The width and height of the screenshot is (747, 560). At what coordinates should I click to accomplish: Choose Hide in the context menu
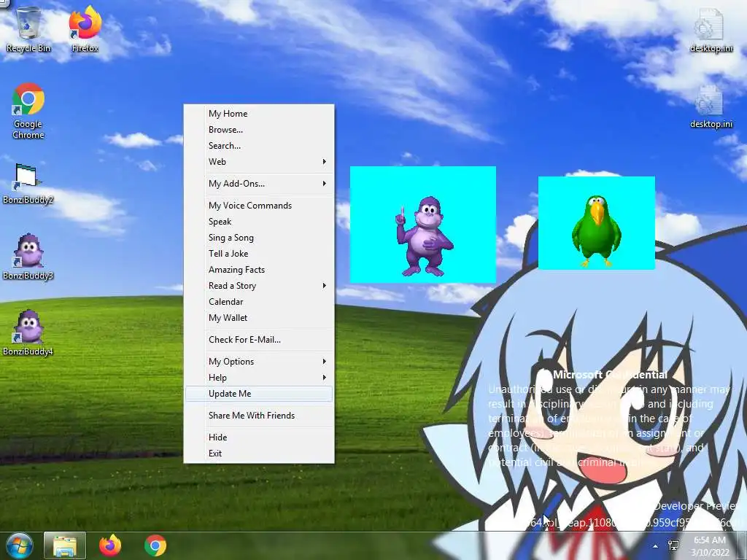(259, 437)
